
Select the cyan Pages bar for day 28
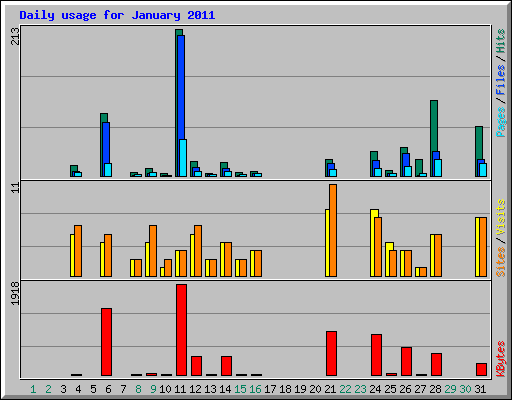coord(438,168)
